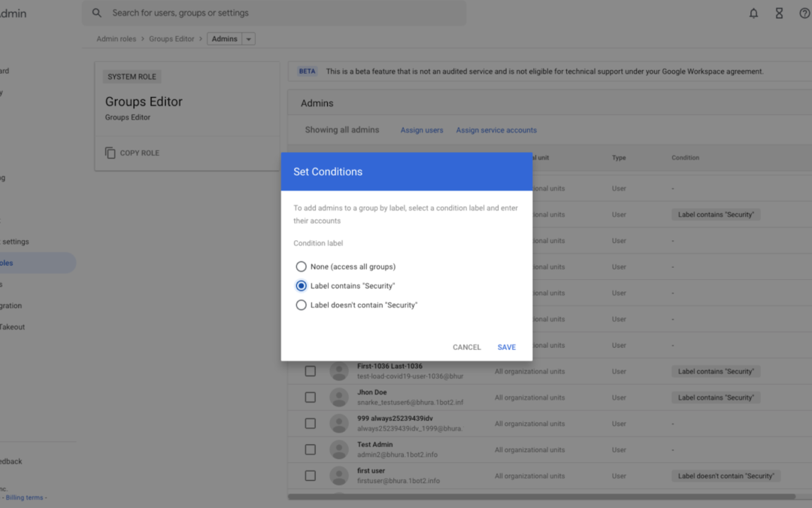Click email firstuser@bhura.1bot2.info
Viewport: 812px width, 508px height.
click(x=398, y=481)
